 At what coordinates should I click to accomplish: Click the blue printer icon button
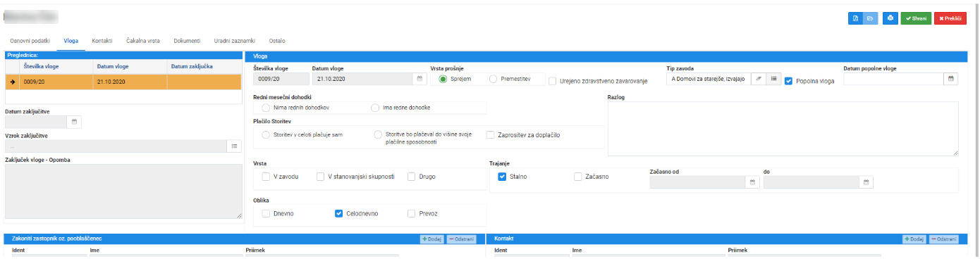coord(890,18)
